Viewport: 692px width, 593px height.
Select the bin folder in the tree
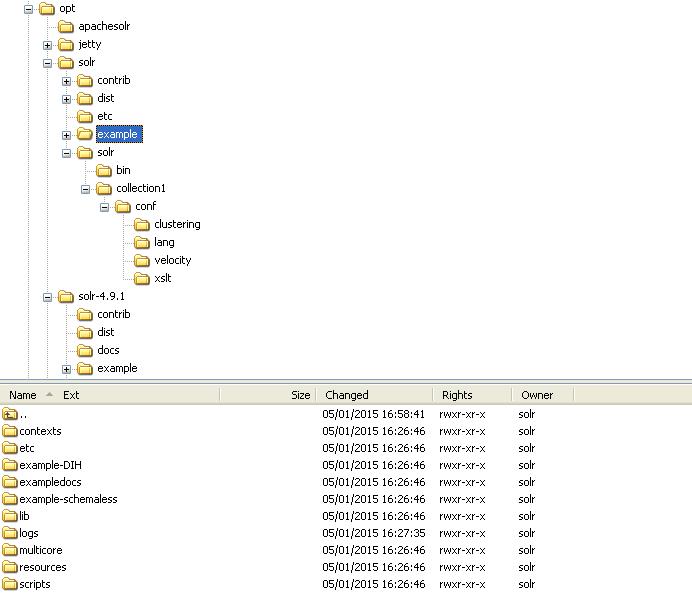pos(123,170)
